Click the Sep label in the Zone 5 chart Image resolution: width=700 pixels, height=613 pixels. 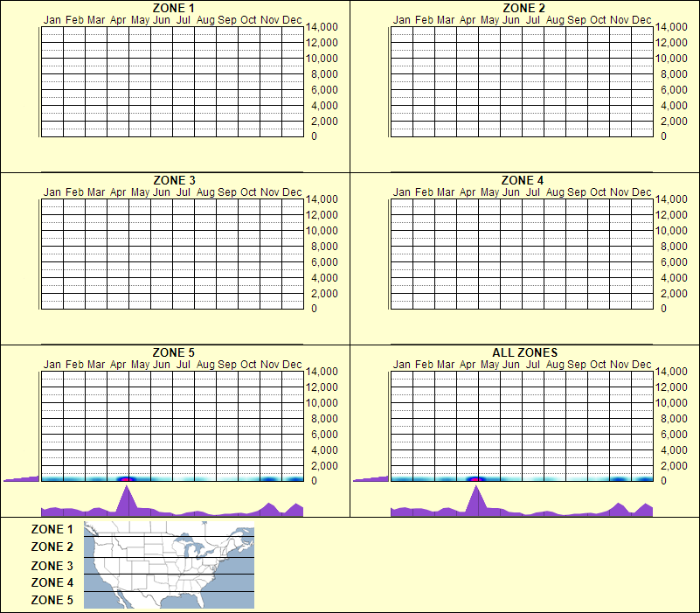(227, 365)
